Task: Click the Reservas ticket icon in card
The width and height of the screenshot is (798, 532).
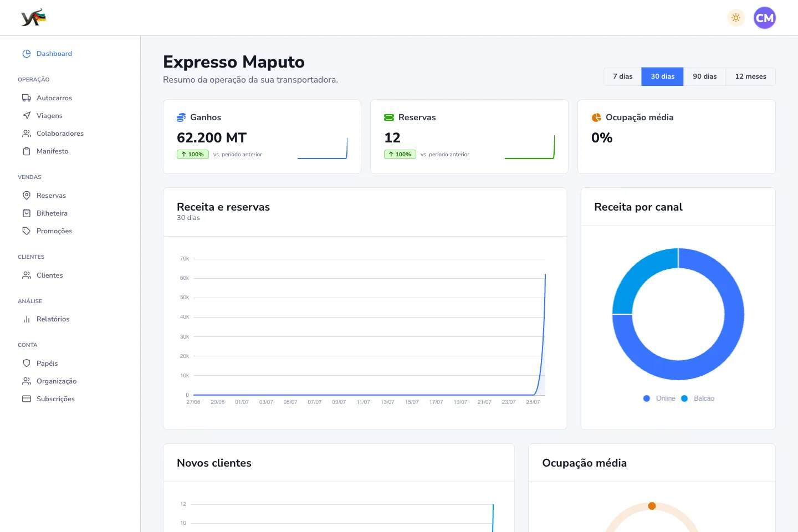Action: click(389, 117)
